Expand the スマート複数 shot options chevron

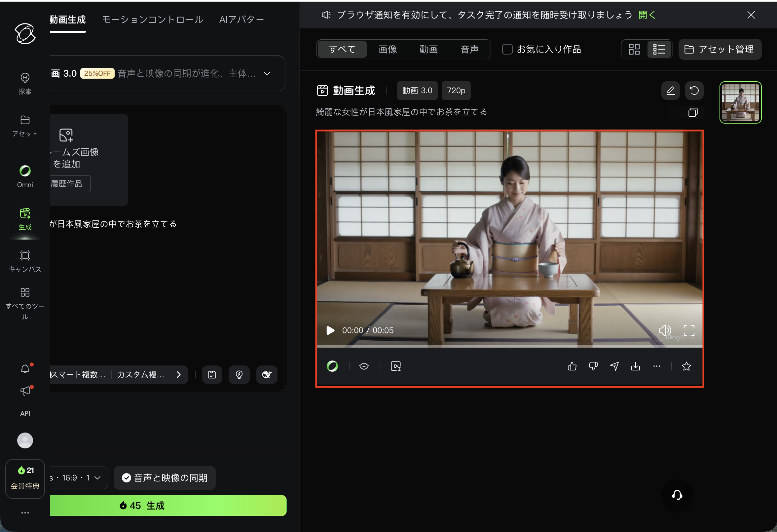pos(178,374)
